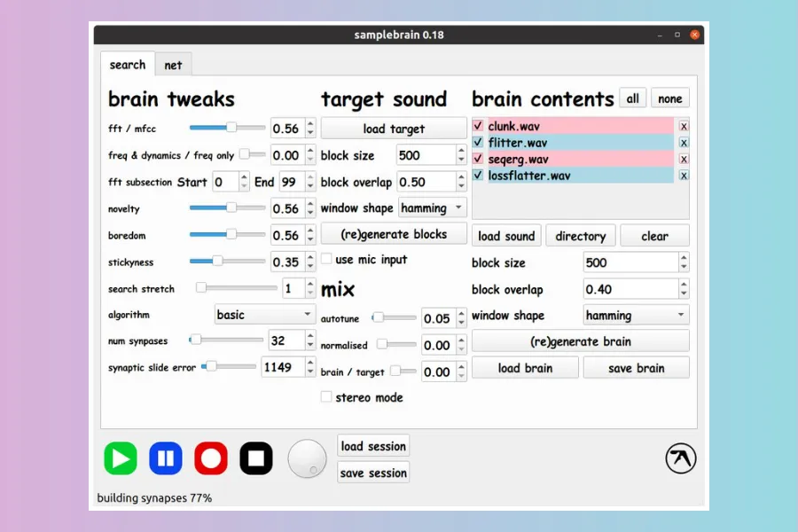Switch to the net tab
Viewport: 798px width, 532px height.
173,66
